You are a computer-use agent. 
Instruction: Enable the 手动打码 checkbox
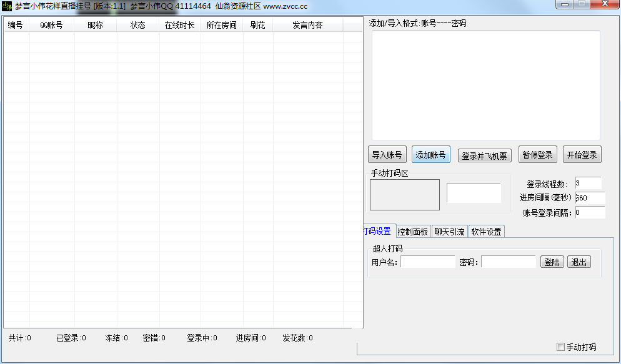(560, 347)
